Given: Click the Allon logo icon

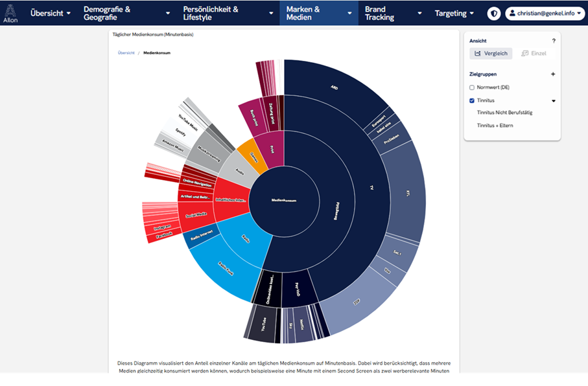Looking at the screenshot, I should pos(10,13).
